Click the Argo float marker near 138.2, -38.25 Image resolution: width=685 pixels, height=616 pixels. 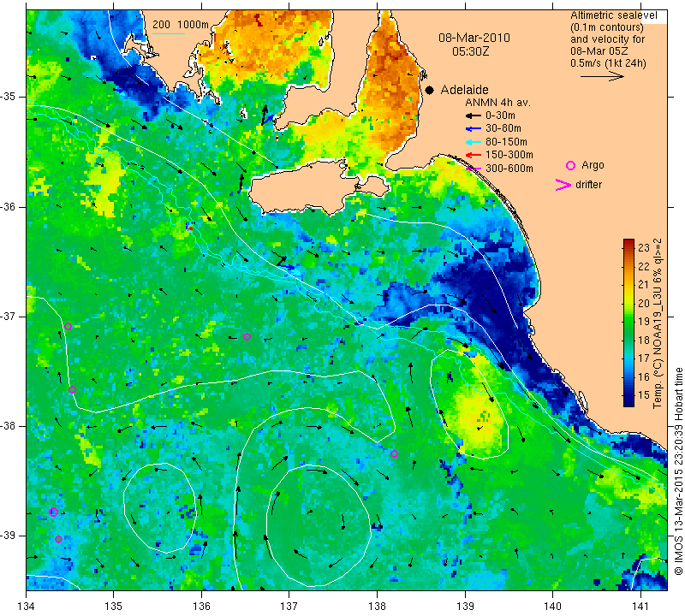coord(394,453)
